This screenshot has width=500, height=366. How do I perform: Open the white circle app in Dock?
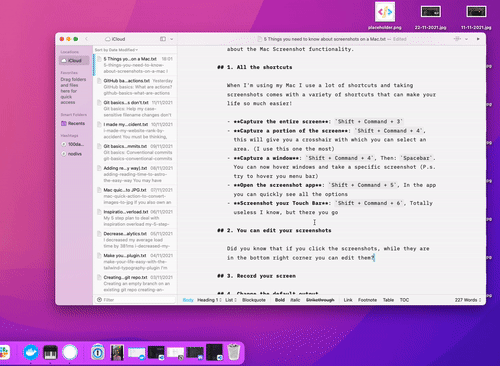70,352
